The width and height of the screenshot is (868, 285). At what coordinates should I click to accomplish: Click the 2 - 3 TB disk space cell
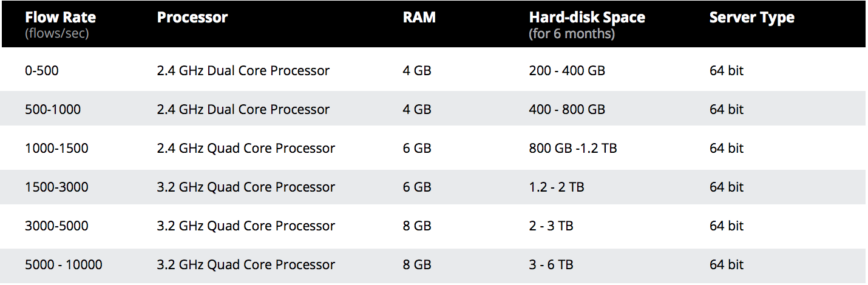551,226
